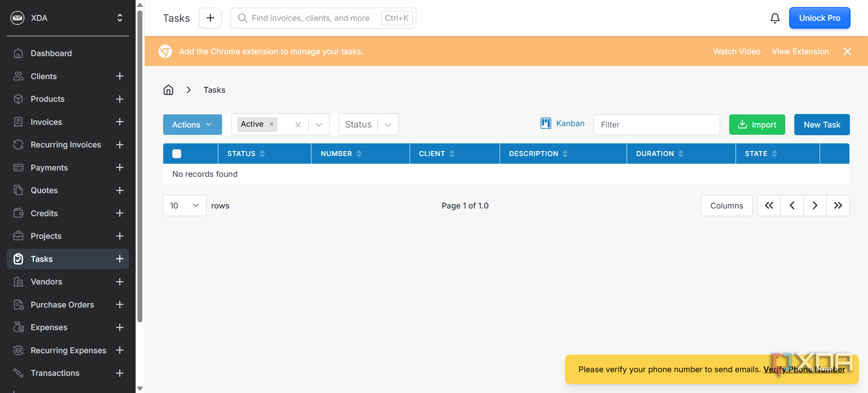Viewport: 868px width, 393px height.
Task: Sort by the Status column
Action: [246, 154]
